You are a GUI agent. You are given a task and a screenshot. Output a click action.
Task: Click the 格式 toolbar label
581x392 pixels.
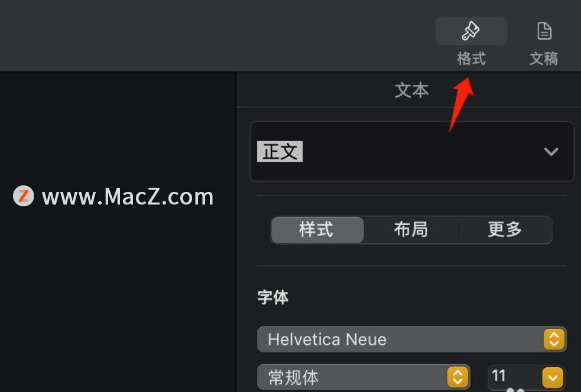tap(471, 58)
